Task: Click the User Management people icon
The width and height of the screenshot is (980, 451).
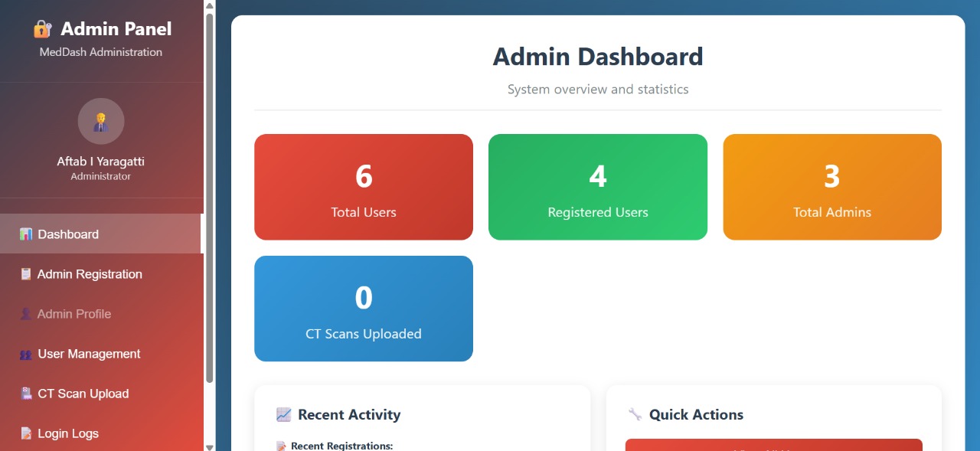Action: point(26,354)
